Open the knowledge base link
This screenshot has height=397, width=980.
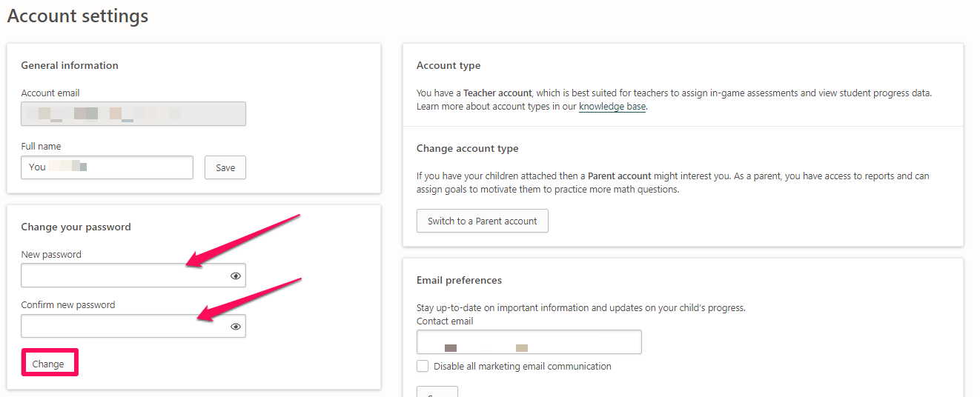point(612,106)
